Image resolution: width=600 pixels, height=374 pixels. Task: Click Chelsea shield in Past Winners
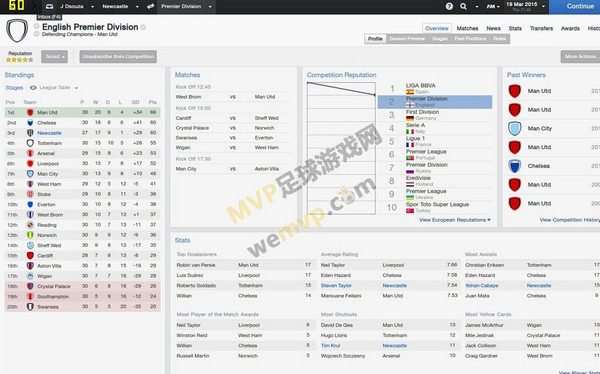(515, 166)
